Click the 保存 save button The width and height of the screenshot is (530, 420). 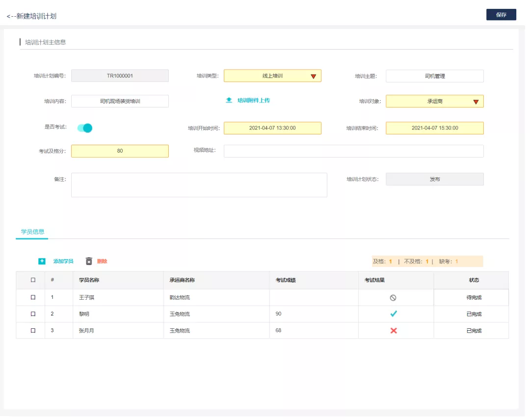tap(501, 15)
